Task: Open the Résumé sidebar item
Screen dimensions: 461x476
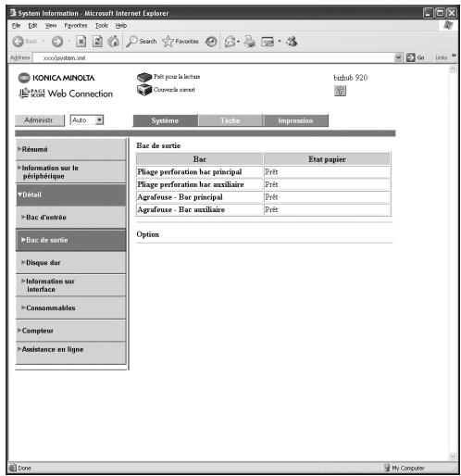Action: [x=70, y=149]
